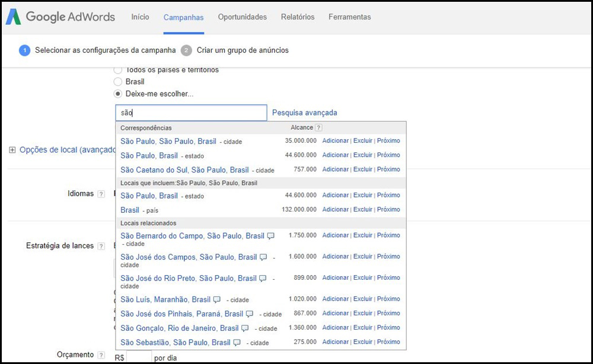The image size is (593, 364).
Task: Click the 132.000.000 reach value for Brasil
Action: point(299,209)
